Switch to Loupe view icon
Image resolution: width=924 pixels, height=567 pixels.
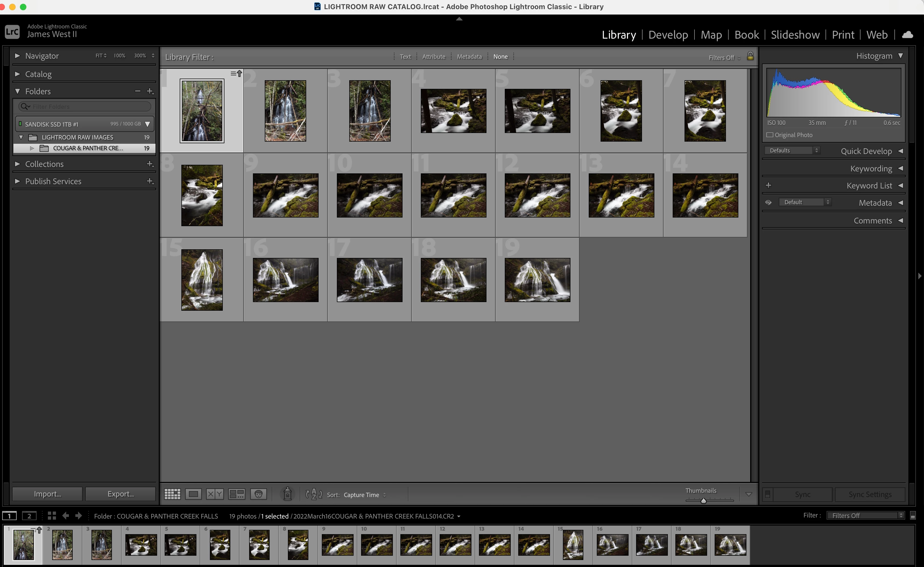(193, 494)
